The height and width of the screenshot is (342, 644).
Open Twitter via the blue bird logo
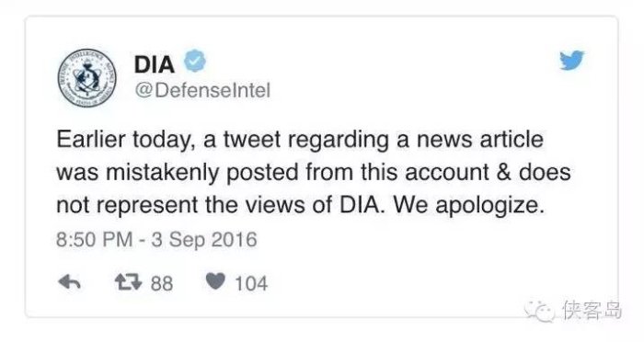coord(571,61)
